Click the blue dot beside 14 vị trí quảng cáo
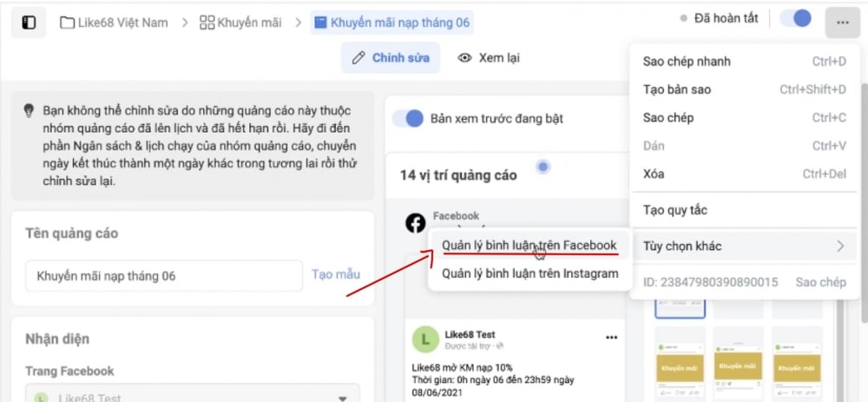Screen dimensions: 868x402 (x=543, y=166)
